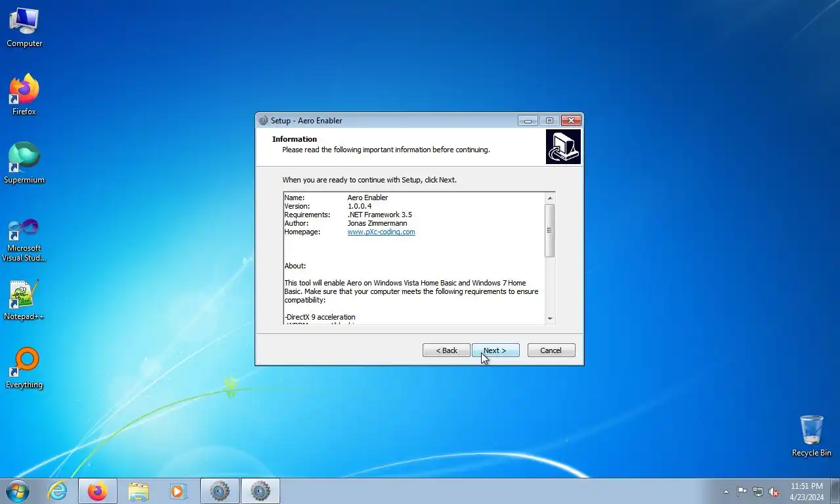This screenshot has width=840, height=504.
Task: Open Windows Media Player from taskbar
Action: [x=178, y=491]
